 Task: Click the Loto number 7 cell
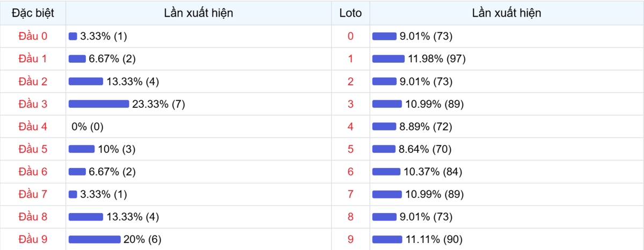[350, 194]
